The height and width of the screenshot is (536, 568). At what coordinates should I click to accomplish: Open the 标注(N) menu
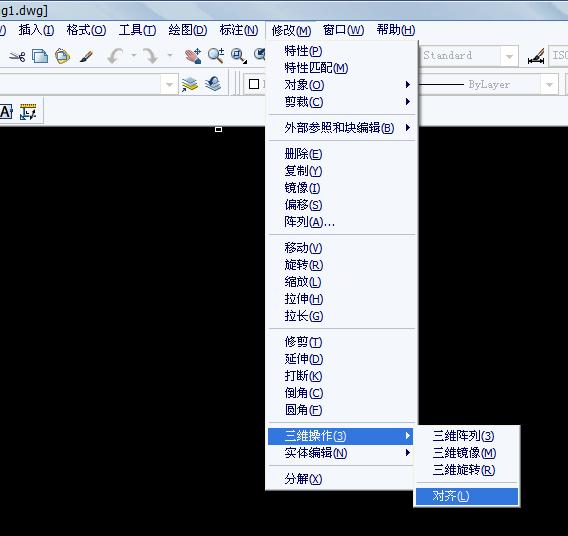[239, 30]
